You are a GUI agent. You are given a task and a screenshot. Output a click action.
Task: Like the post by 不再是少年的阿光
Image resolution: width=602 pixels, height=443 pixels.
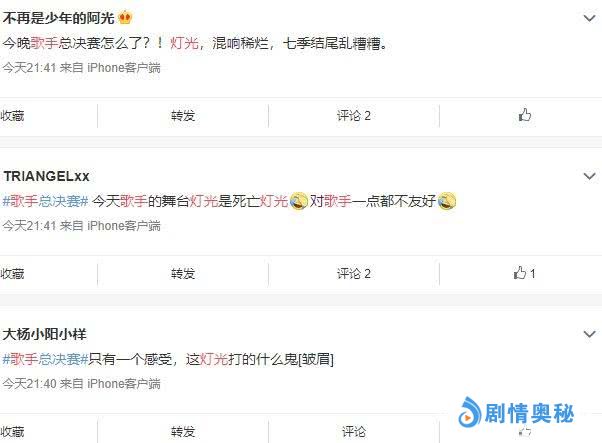click(524, 114)
